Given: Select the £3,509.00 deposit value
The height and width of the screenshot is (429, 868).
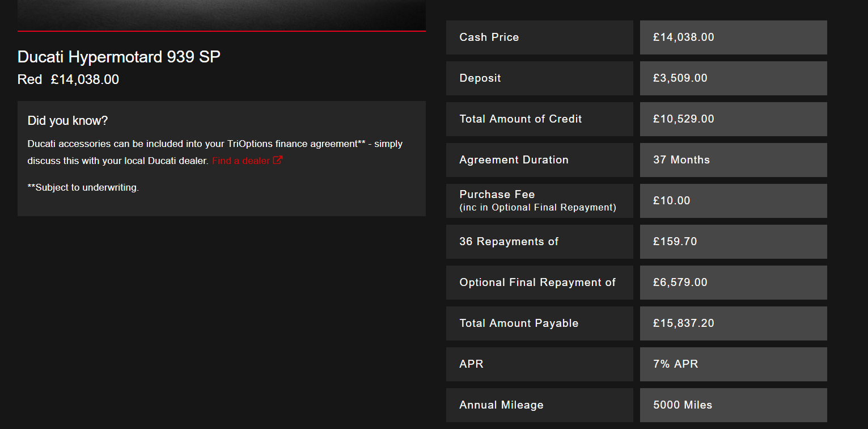Looking at the screenshot, I should click(x=680, y=78).
